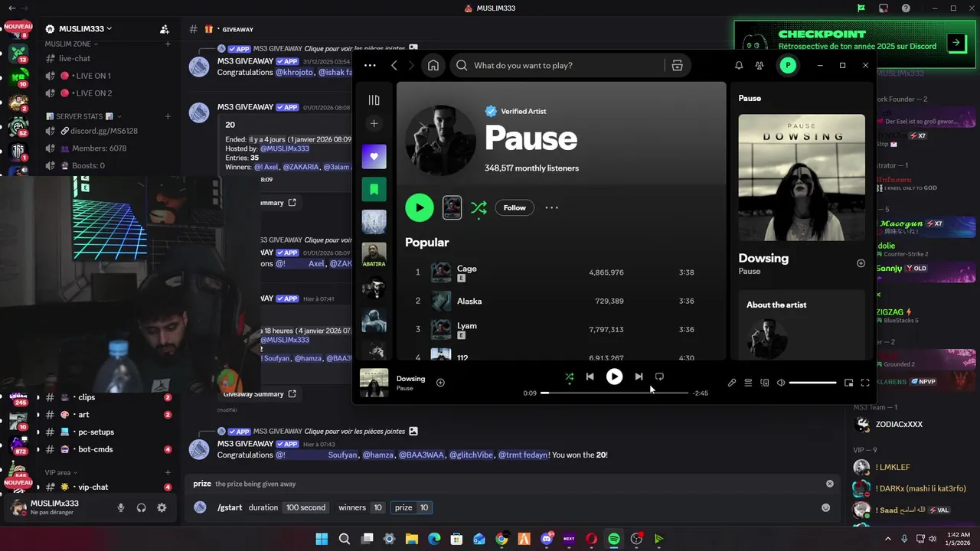Toggle Spotify shuffle in player bar
Screen dimensions: 980x551
click(569, 377)
